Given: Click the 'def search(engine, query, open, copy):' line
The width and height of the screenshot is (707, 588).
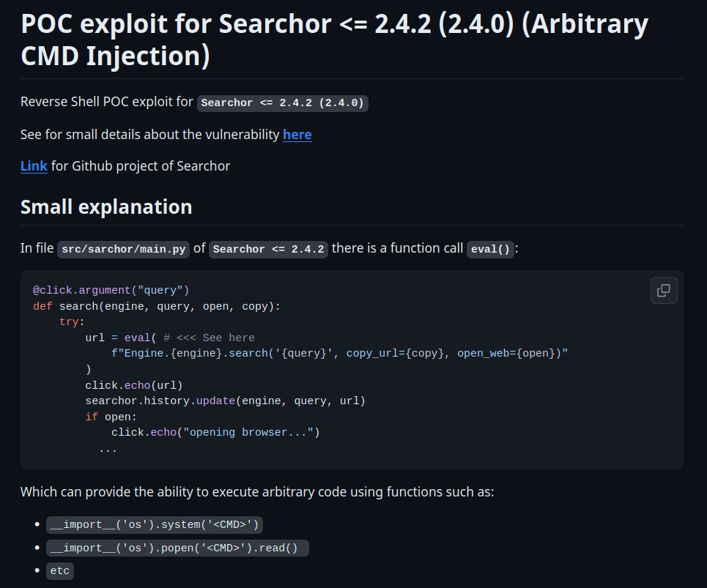Looking at the screenshot, I should pyautogui.click(x=157, y=306).
